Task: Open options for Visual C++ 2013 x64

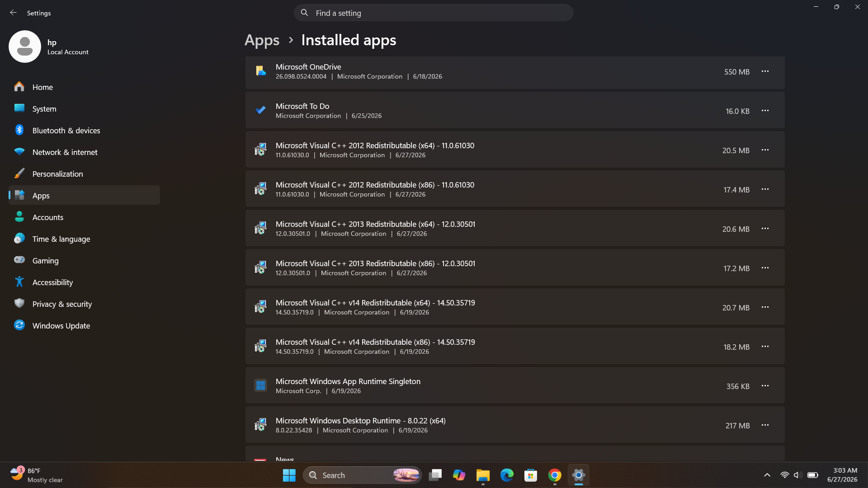Action: 765,229
